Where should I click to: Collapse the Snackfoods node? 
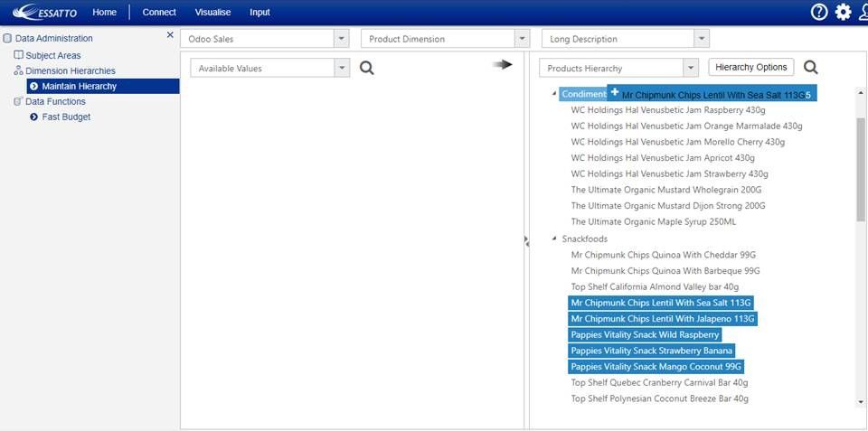554,239
